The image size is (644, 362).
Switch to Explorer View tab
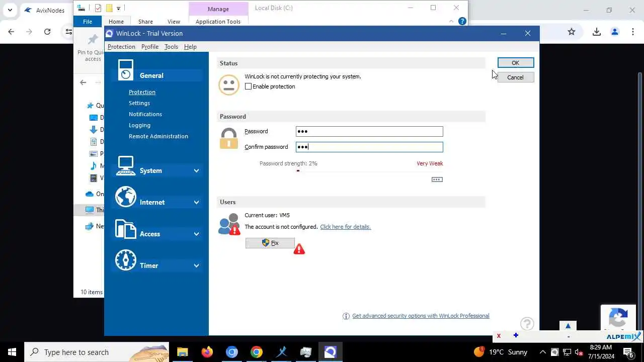(174, 22)
